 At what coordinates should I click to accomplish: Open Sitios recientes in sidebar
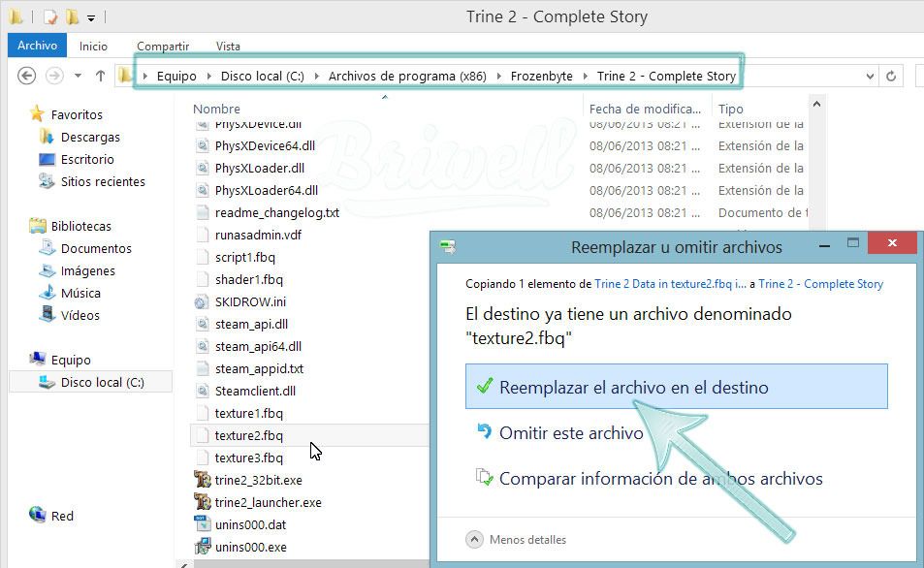click(103, 181)
